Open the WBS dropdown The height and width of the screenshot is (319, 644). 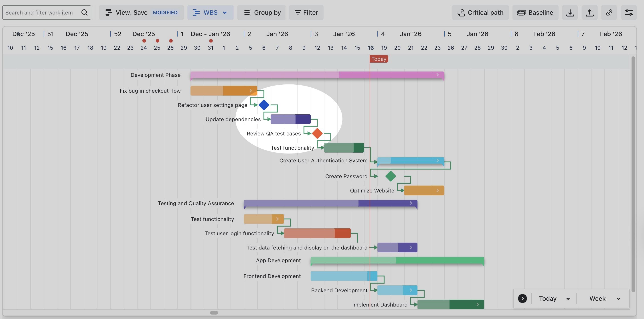(x=210, y=12)
